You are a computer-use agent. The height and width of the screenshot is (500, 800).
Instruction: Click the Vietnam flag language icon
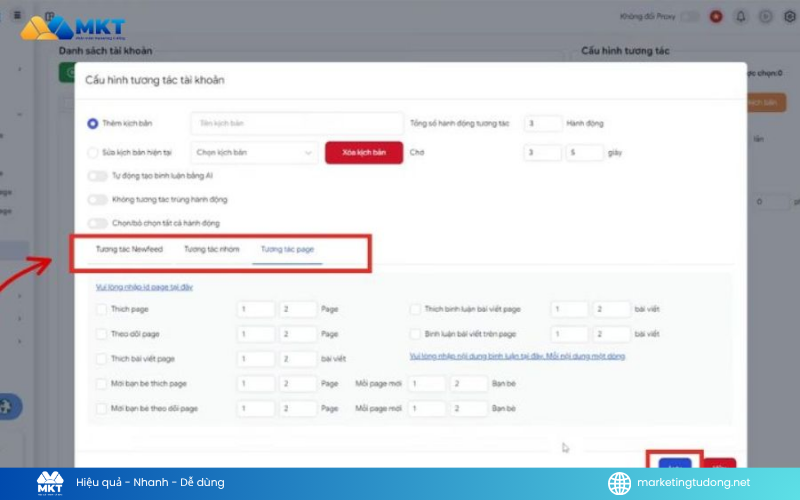(716, 17)
